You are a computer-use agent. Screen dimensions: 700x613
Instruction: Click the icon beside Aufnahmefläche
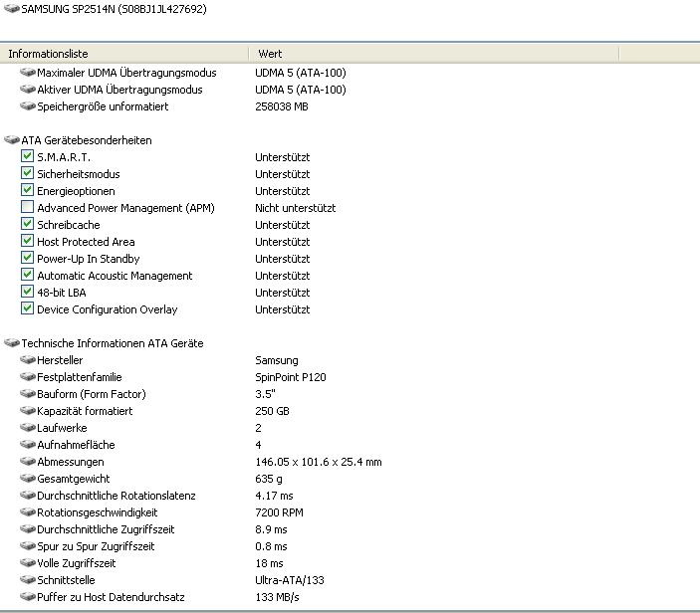coord(28,445)
